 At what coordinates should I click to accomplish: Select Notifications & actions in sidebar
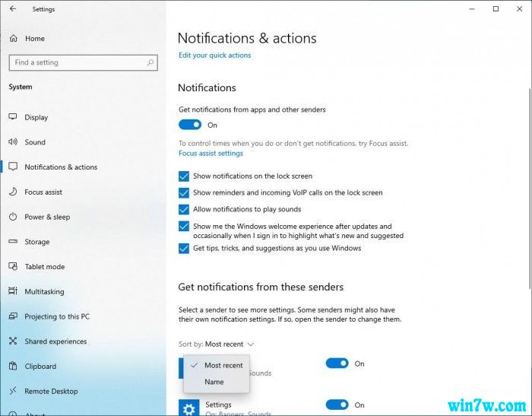pos(61,167)
